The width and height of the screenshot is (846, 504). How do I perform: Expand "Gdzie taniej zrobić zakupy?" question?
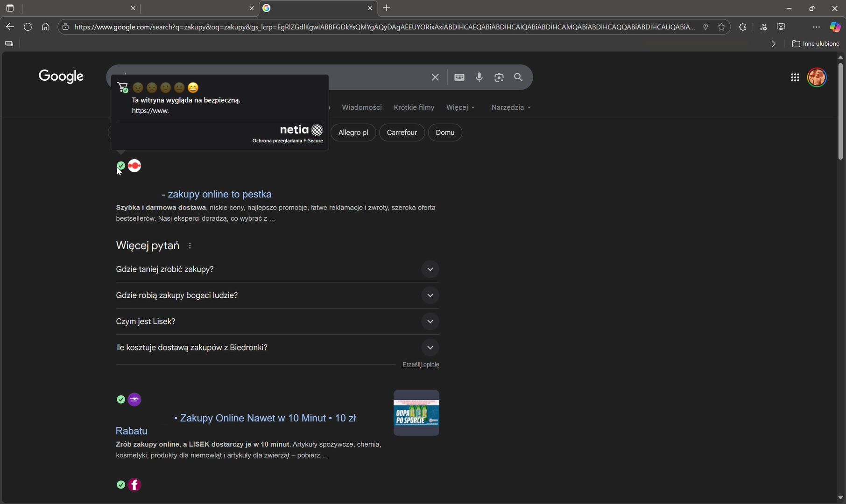pyautogui.click(x=430, y=269)
